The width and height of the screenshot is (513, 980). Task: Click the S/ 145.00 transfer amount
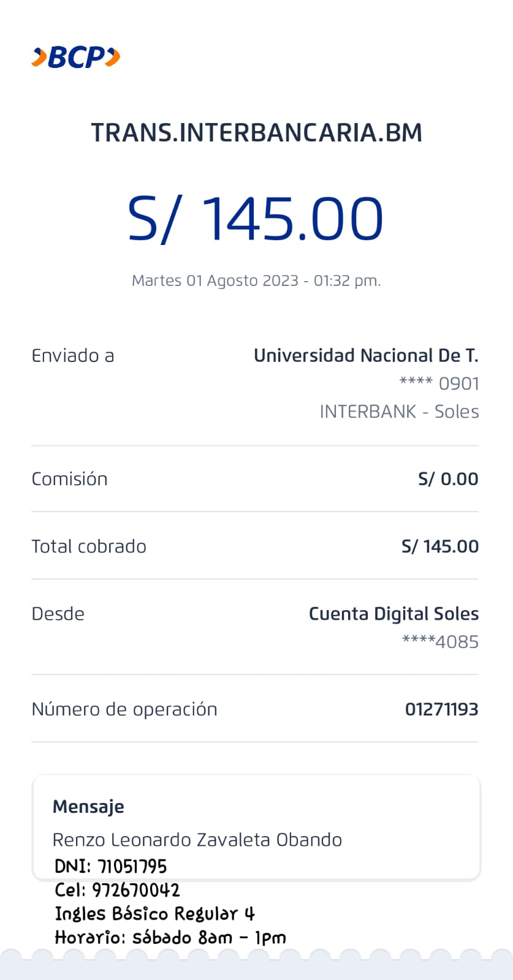click(x=256, y=219)
